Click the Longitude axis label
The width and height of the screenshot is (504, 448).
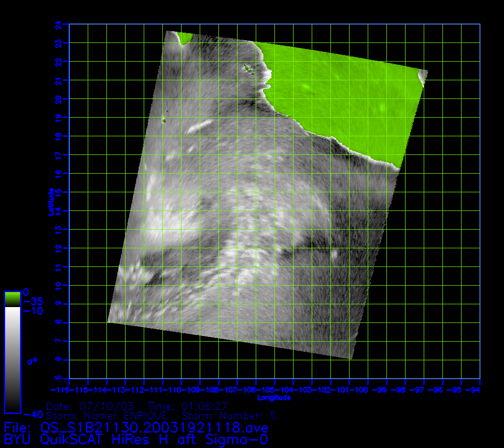pyautogui.click(x=274, y=398)
